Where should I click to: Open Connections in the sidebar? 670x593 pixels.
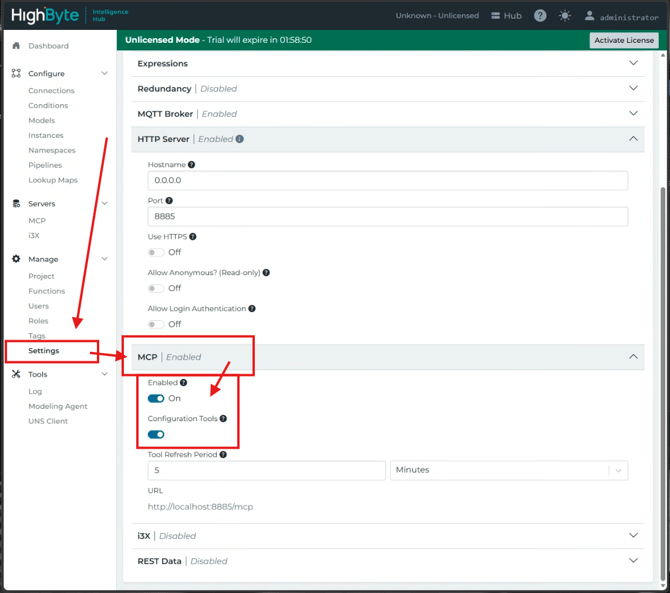[x=51, y=91]
